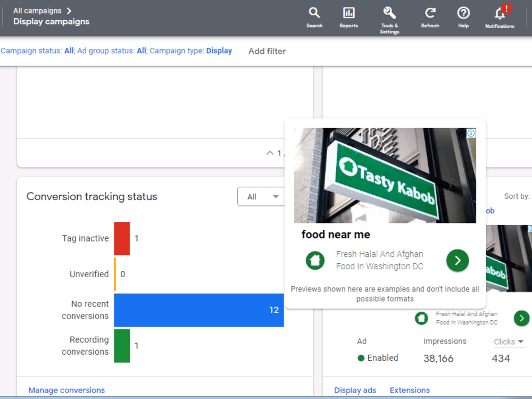Image resolution: width=532 pixels, height=399 pixels.
Task: Open the Extensions link
Action: point(410,390)
